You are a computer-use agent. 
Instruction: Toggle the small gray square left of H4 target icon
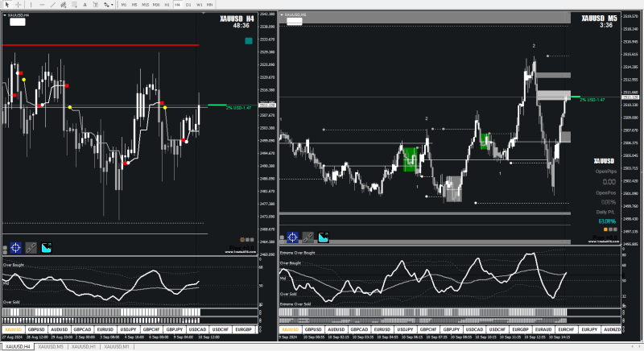click(x=5, y=248)
